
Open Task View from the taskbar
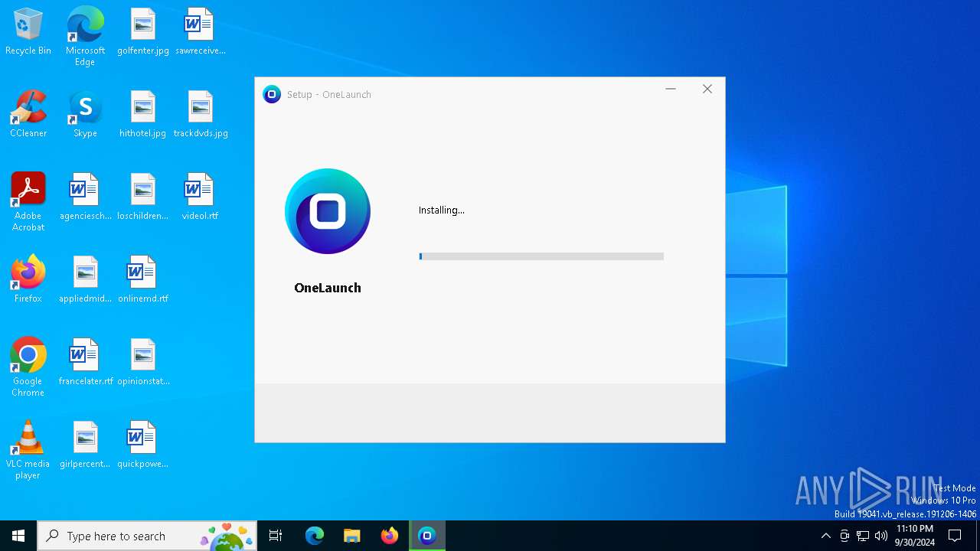pyautogui.click(x=276, y=536)
